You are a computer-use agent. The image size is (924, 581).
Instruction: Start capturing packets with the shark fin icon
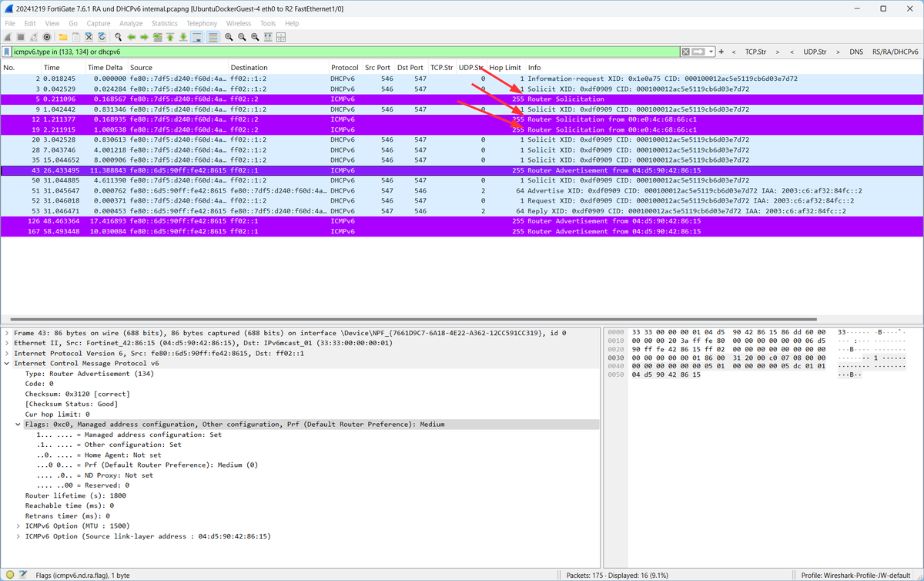pos(9,36)
